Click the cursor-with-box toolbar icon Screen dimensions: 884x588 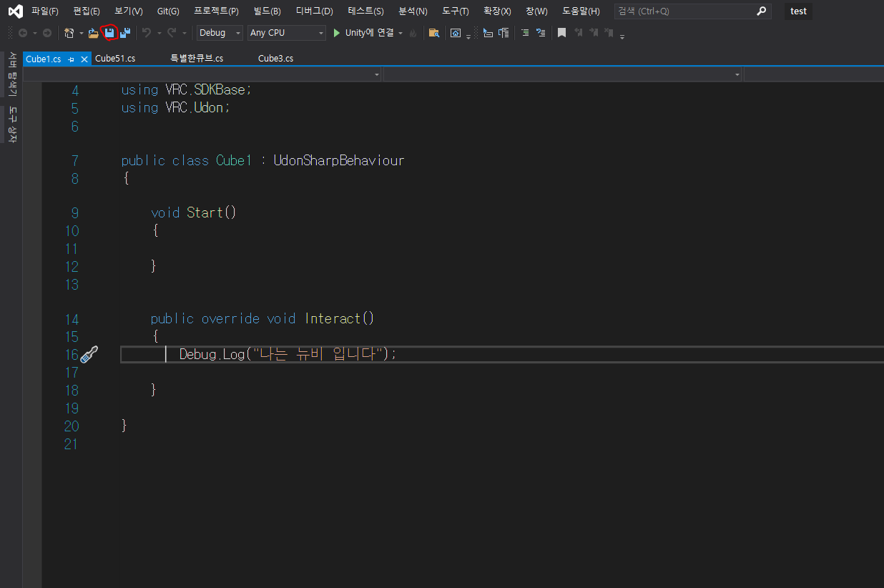(x=488, y=33)
